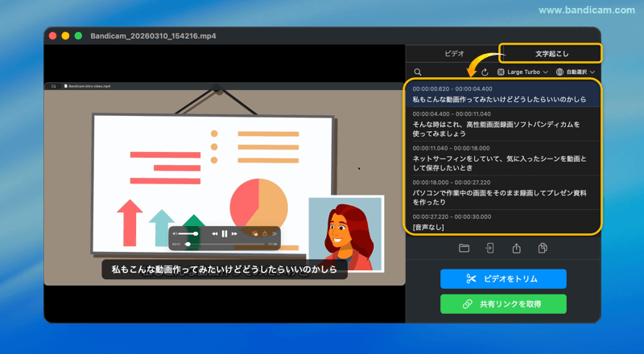Seek on the video progress bar
644x354 pixels.
point(225,244)
